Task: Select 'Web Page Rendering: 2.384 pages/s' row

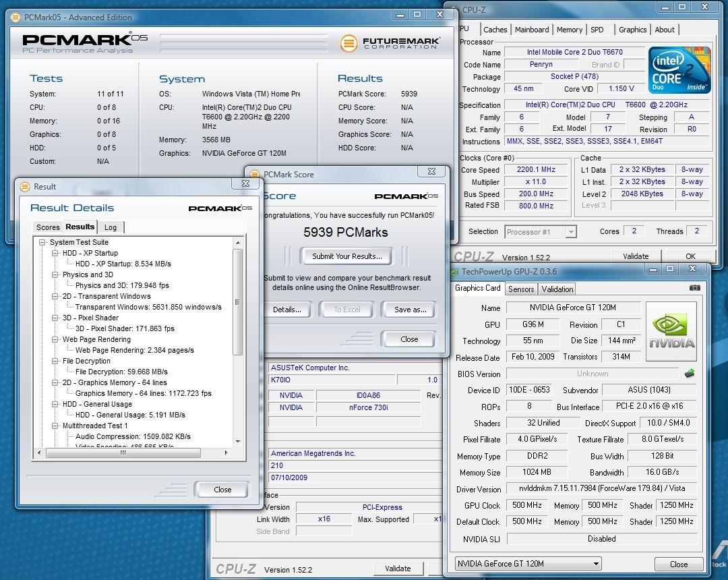Action: (x=135, y=350)
